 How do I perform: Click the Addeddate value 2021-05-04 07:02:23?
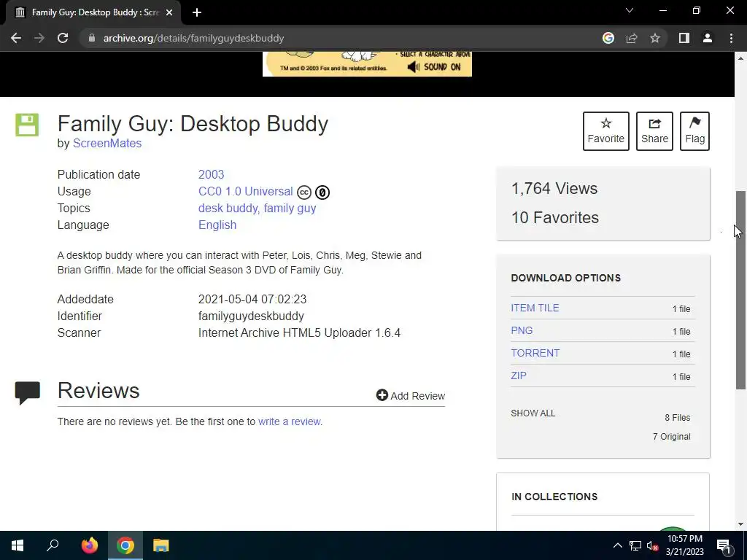click(x=252, y=300)
